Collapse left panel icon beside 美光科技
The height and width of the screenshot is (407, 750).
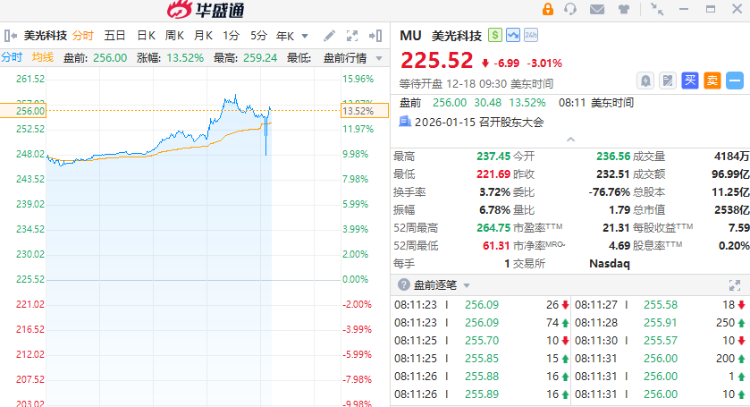[x=11, y=36]
